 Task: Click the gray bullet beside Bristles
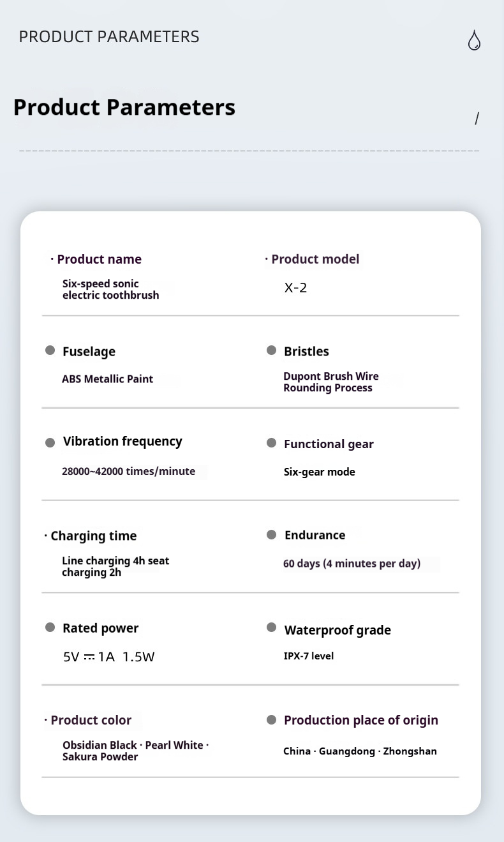pos(272,350)
